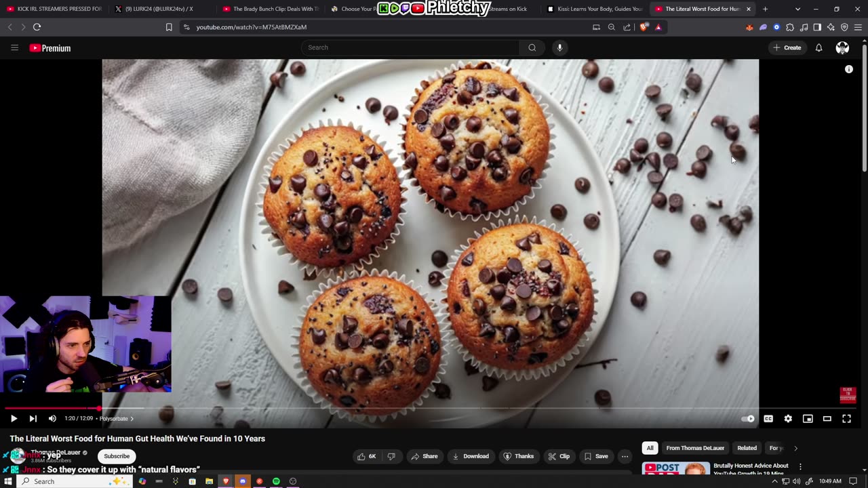Enter full screen video mode
868x488 pixels.
click(846, 419)
